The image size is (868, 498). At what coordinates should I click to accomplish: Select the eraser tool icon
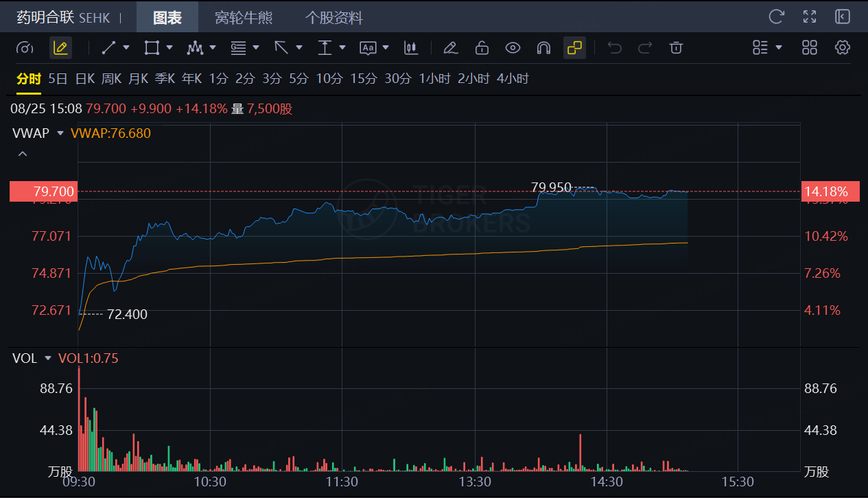(x=450, y=47)
